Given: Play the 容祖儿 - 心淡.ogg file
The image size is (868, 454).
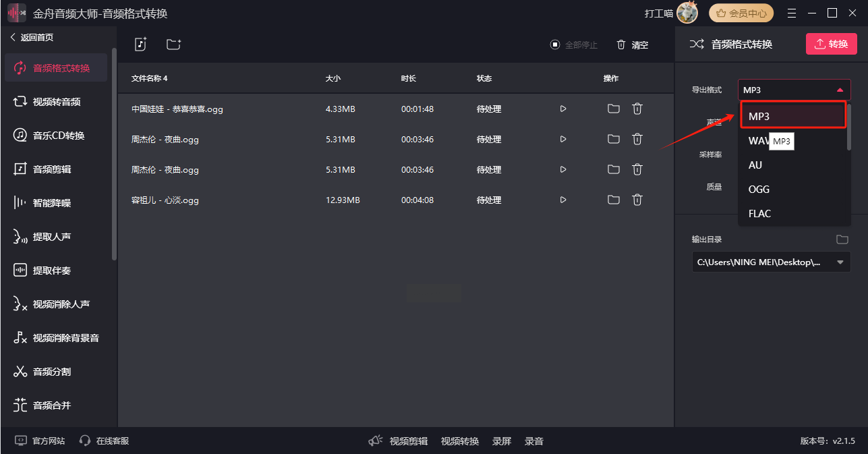Looking at the screenshot, I should tap(563, 200).
